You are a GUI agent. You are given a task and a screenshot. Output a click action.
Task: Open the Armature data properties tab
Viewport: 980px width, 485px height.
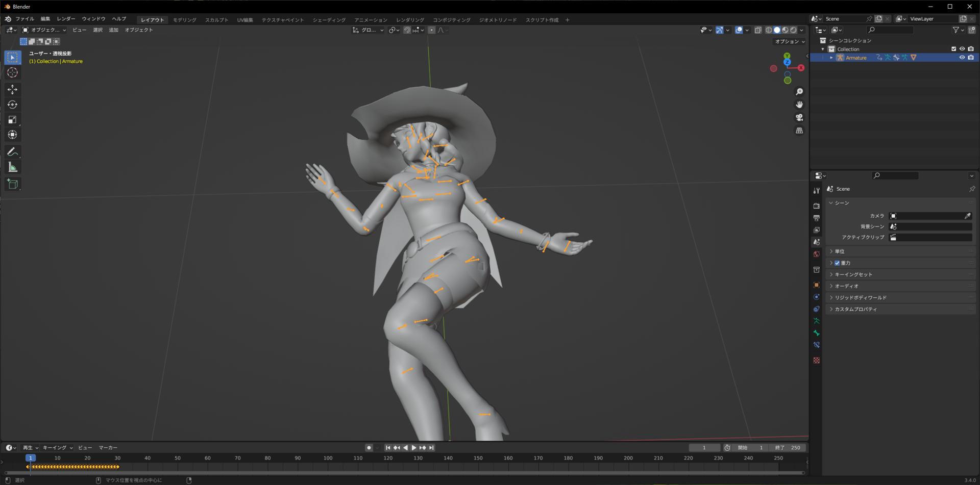817,321
